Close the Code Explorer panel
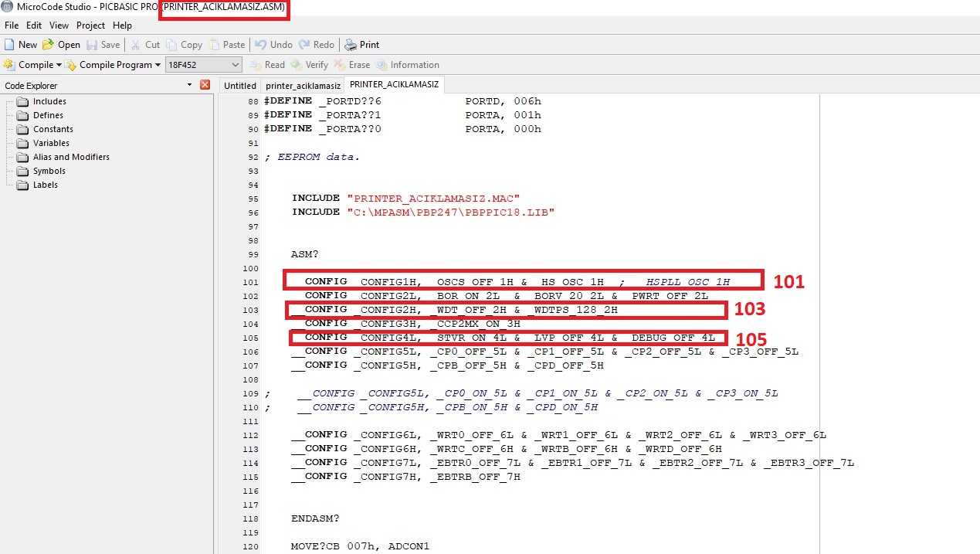 205,85
